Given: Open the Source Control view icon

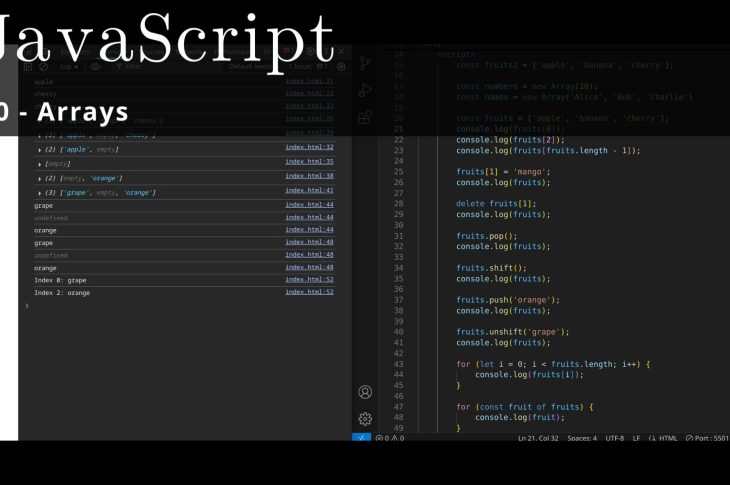Looking at the screenshot, I should [x=365, y=63].
